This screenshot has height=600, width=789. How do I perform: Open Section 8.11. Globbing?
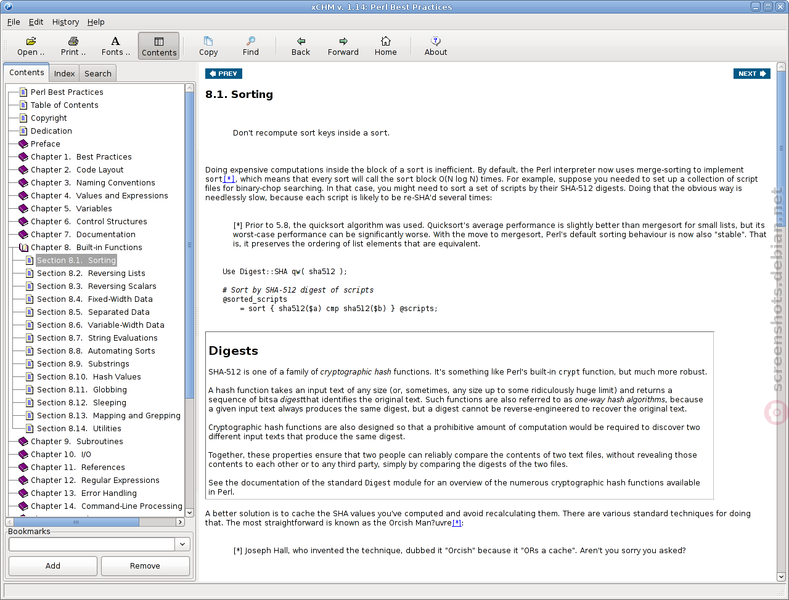pyautogui.click(x=82, y=390)
